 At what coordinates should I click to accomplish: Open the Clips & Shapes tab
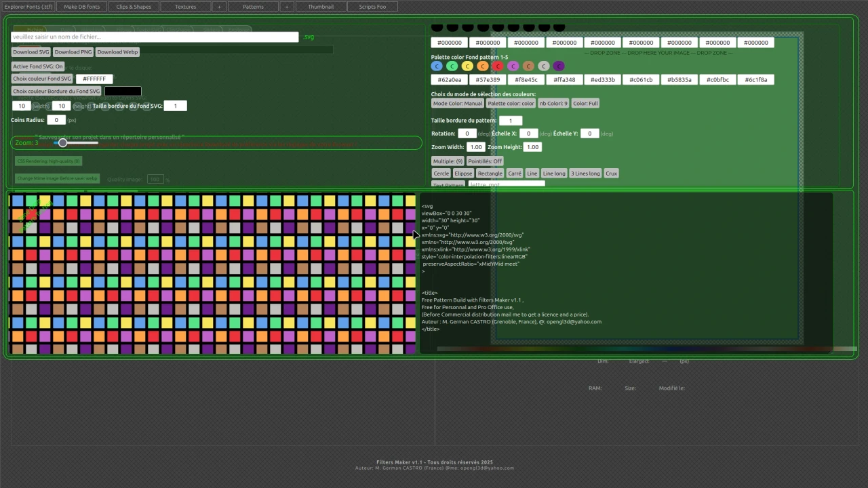[133, 6]
